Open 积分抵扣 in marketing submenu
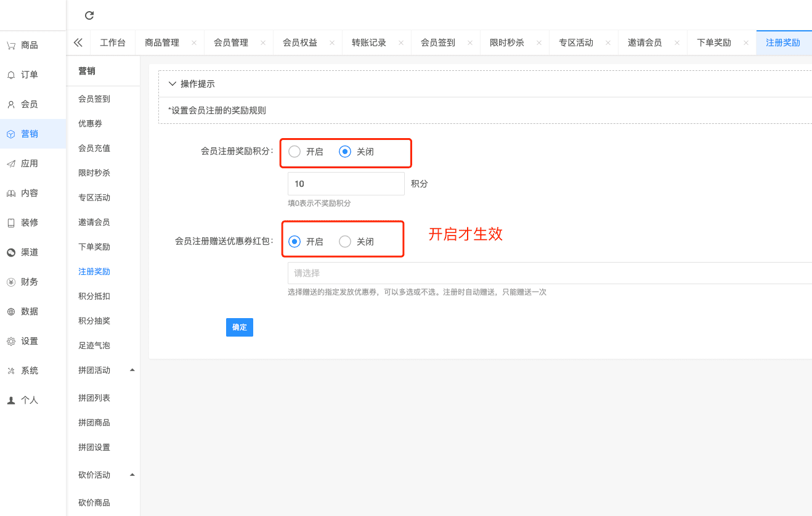The height and width of the screenshot is (516, 812). pyautogui.click(x=94, y=296)
